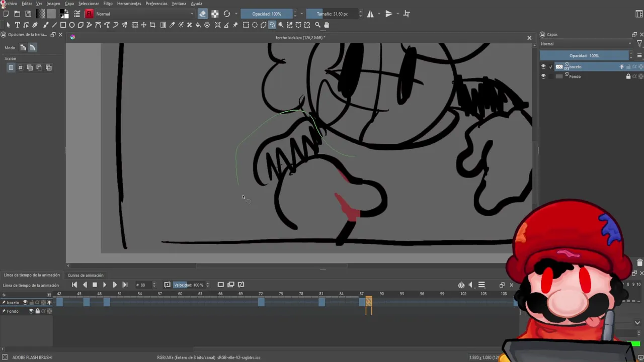Select the Elliptical Selection tool
This screenshot has height=362, width=644.
255,25
